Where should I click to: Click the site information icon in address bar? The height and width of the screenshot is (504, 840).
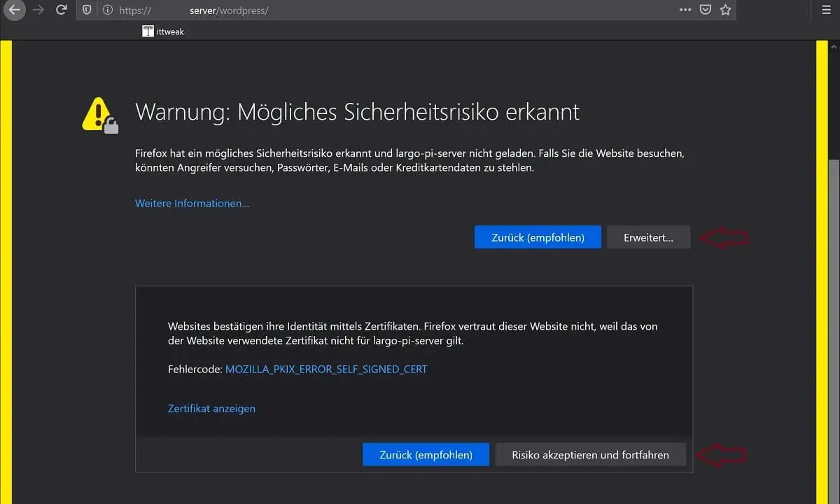(x=107, y=10)
